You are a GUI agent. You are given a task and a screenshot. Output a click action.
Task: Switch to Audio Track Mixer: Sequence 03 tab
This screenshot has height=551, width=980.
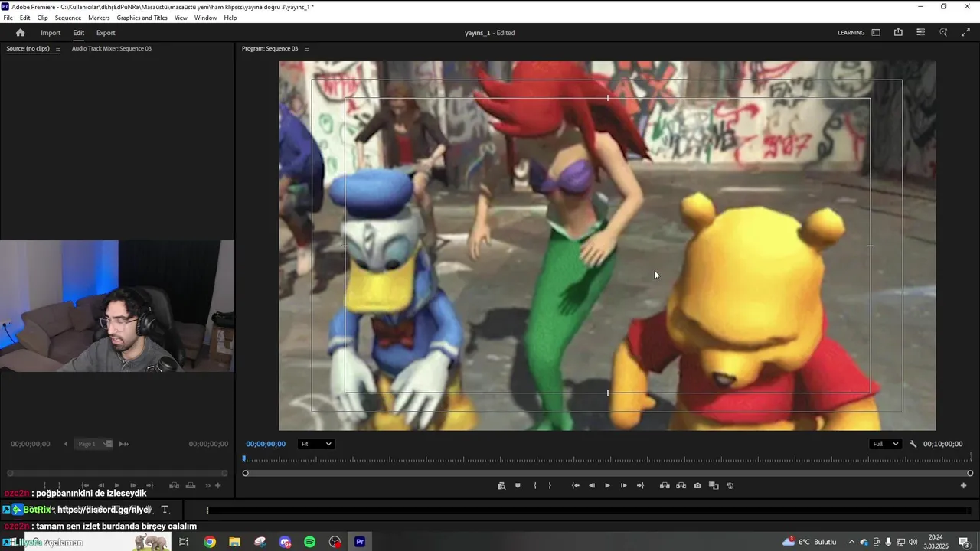point(111,49)
